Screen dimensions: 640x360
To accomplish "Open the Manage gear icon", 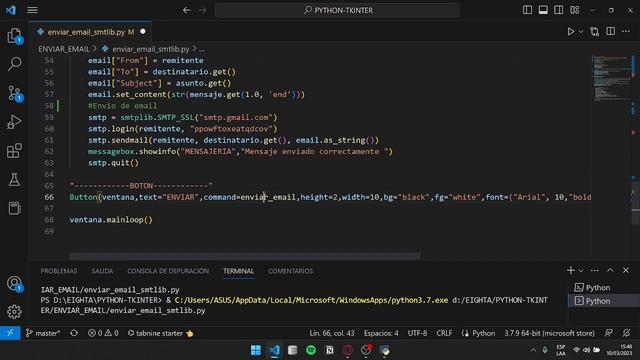I will click(x=14, y=312).
